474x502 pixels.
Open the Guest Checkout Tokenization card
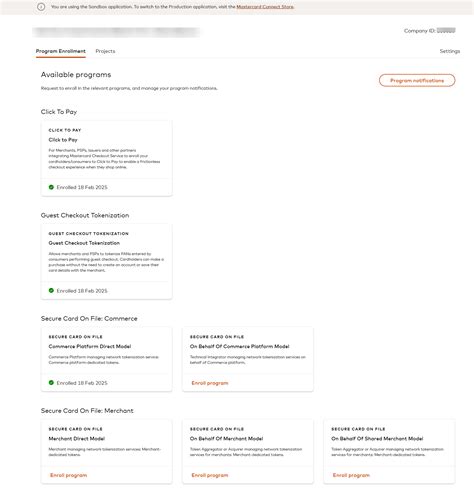pyautogui.click(x=106, y=262)
